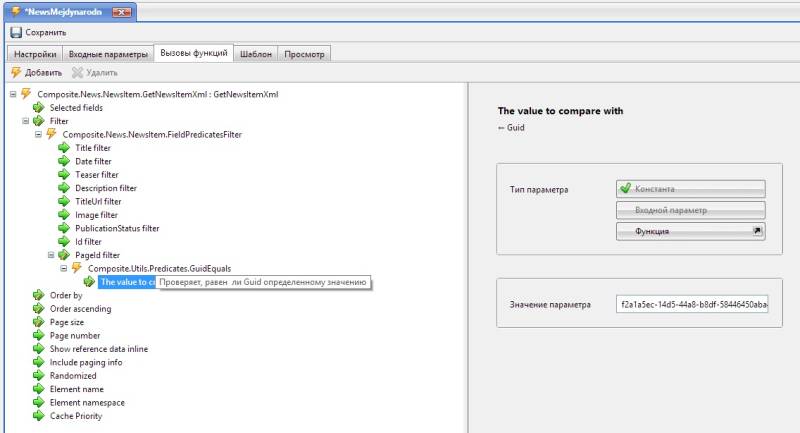Click the Удалить delete icon
This screenshot has height=433, width=800.
pos(77,72)
